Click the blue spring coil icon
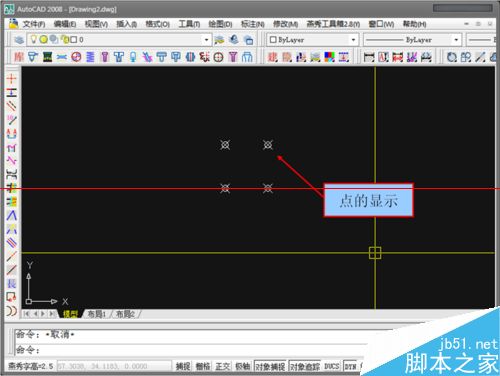 (x=90, y=57)
